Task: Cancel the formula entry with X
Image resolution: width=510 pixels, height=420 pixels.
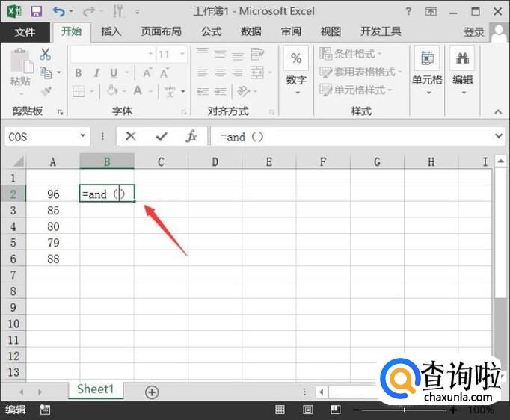Action: (130, 136)
